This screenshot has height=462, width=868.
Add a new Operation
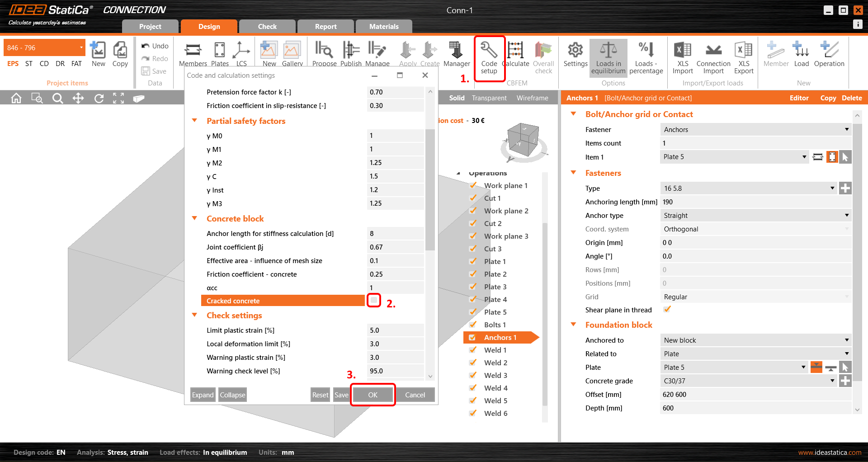tap(829, 54)
